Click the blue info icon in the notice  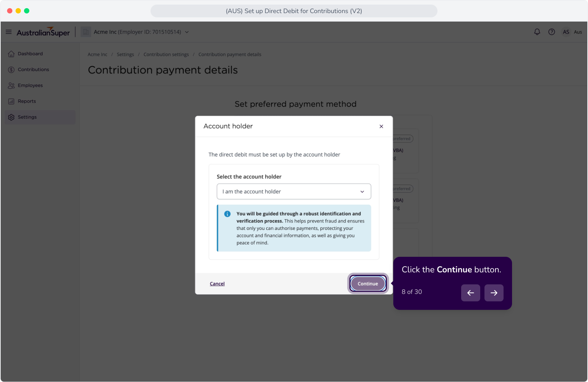228,214
